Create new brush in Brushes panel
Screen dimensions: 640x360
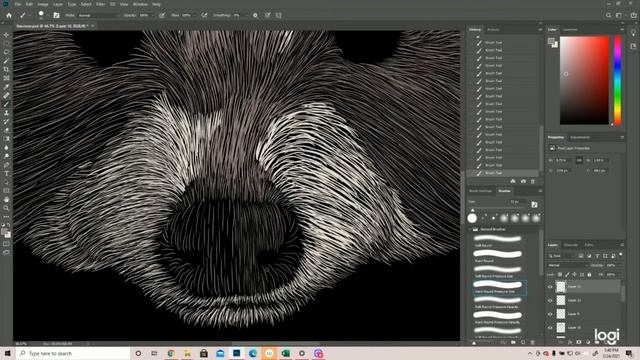coord(523,342)
